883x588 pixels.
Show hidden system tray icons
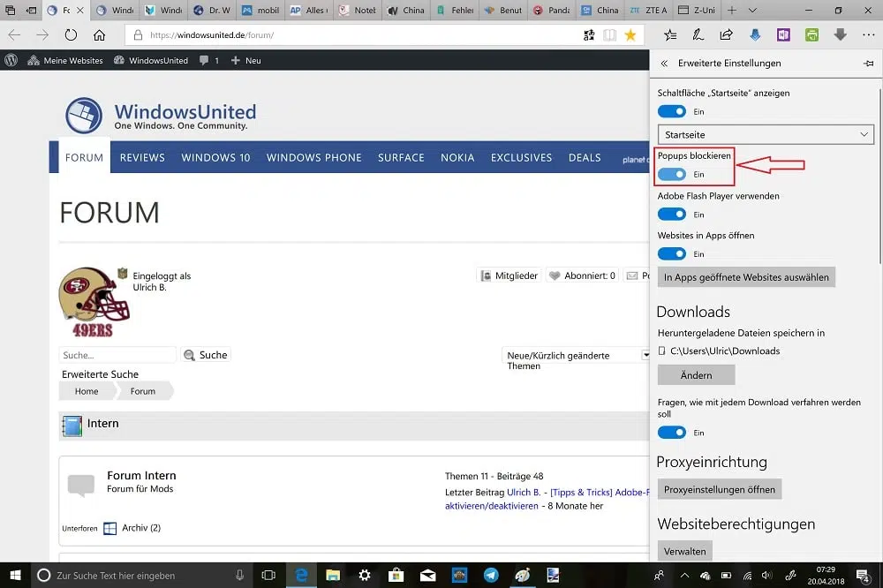tap(685, 575)
